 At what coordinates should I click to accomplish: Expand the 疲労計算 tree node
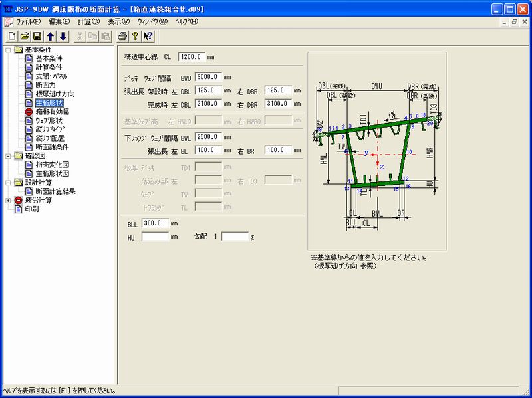8,200
